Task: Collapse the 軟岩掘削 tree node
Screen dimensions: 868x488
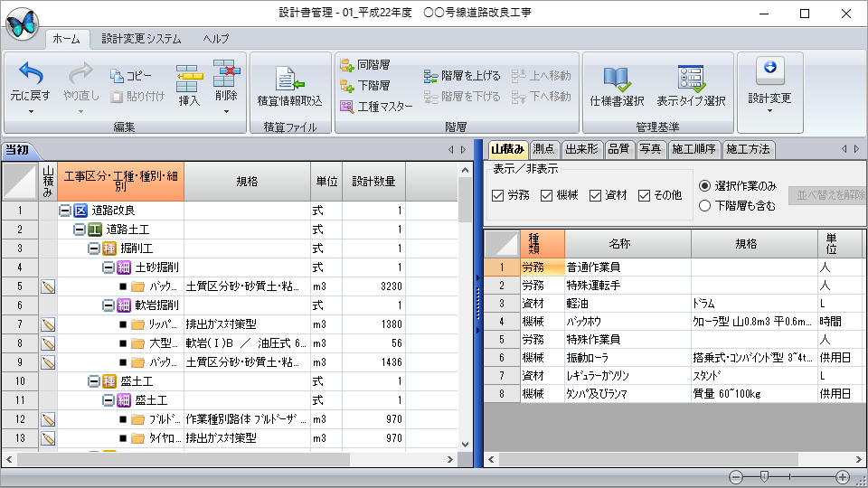Action: [108, 305]
